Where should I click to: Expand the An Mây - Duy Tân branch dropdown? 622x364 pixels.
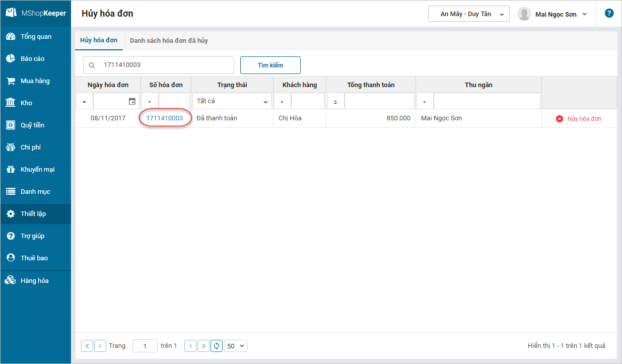tap(468, 14)
